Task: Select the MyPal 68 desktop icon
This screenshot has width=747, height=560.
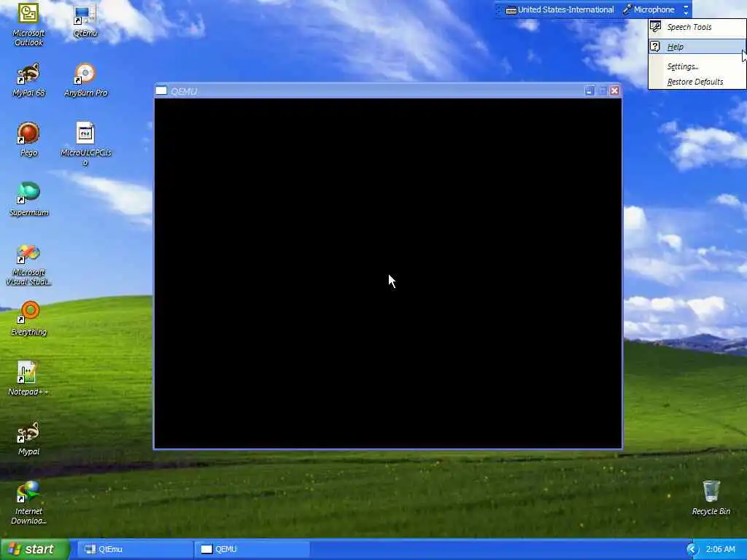Action: tap(28, 80)
